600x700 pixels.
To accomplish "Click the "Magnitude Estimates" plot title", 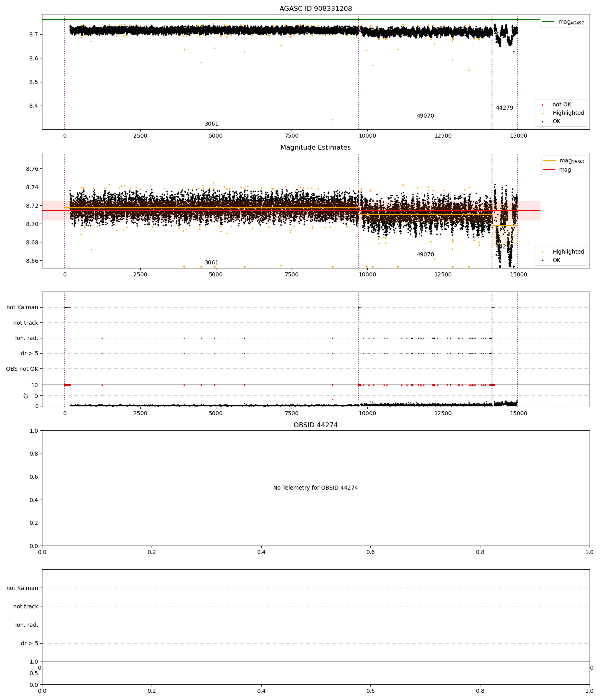I will click(316, 148).
